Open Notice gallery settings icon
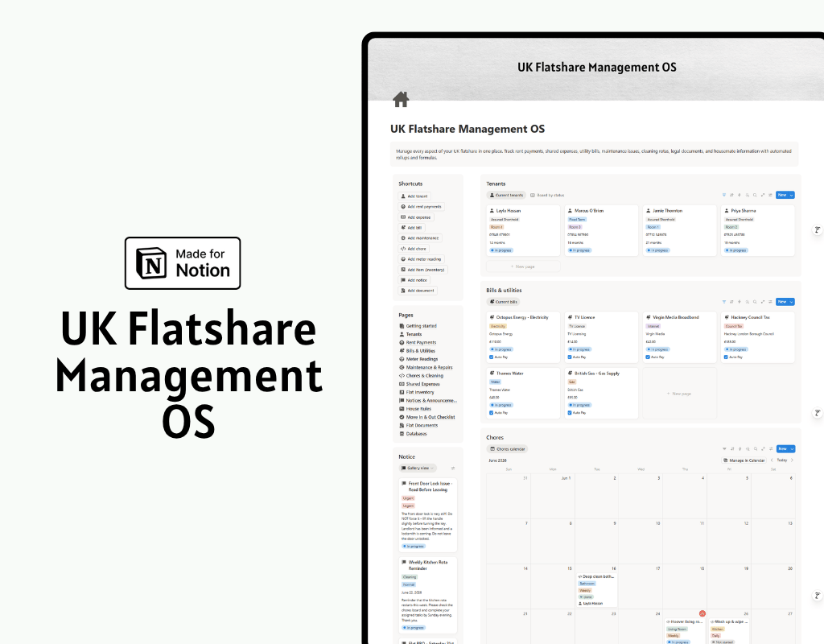Image resolution: width=824 pixels, height=644 pixels. click(x=452, y=468)
